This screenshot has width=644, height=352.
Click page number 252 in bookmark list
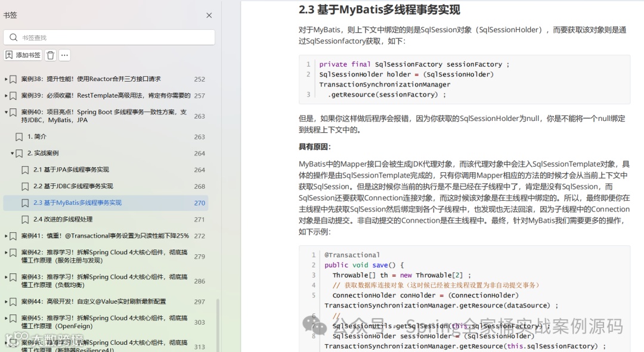[200, 79]
